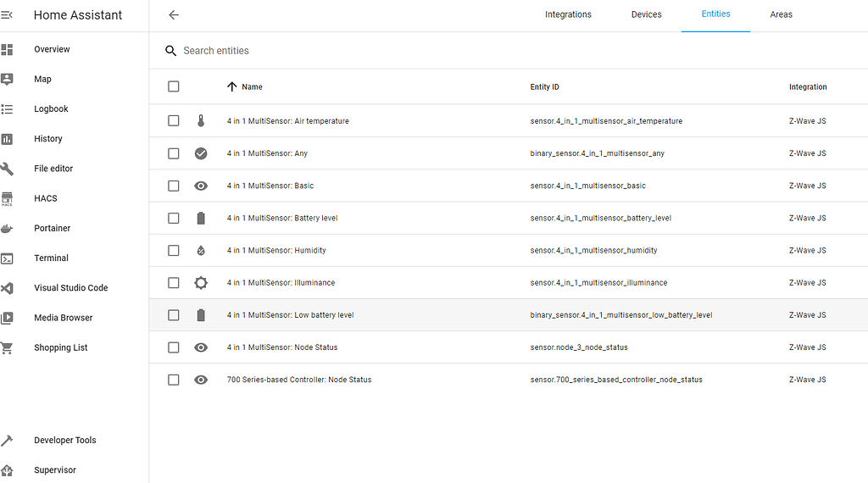
Task: Tick the checkbox for the Humidity entity
Action: (x=174, y=251)
